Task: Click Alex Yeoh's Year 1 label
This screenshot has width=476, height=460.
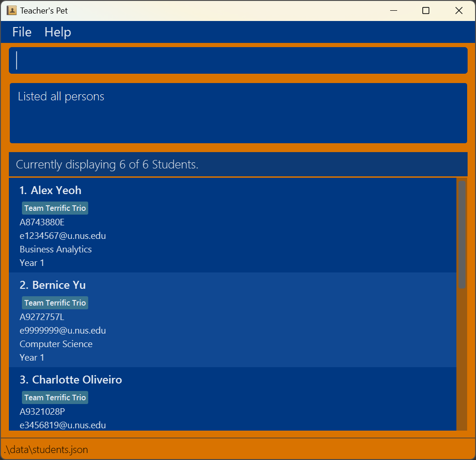Action: tap(32, 263)
